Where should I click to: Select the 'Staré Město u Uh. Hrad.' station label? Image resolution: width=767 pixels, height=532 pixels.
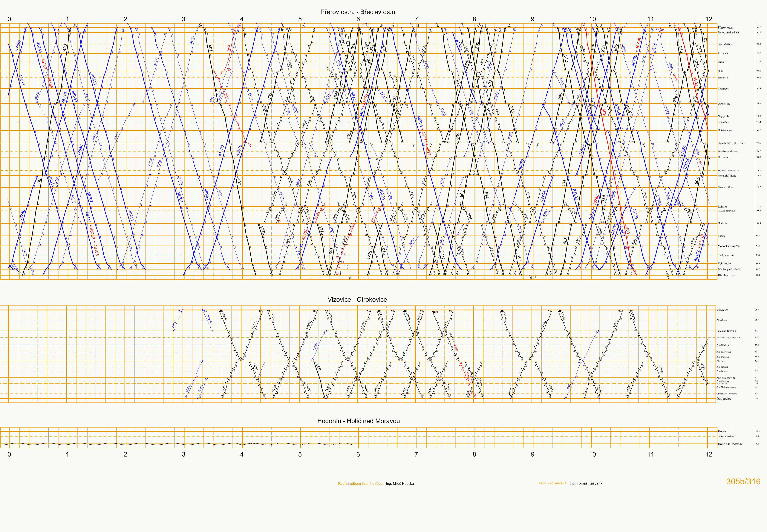731,143
